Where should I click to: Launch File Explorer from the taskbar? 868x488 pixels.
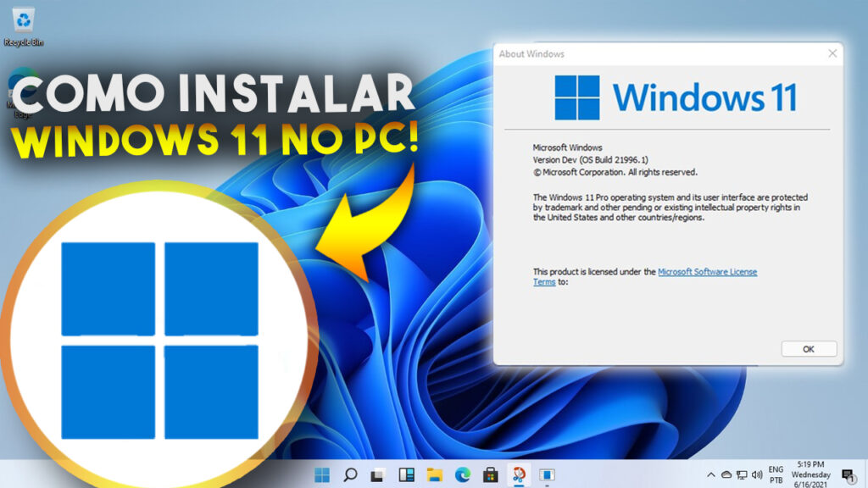click(x=434, y=474)
